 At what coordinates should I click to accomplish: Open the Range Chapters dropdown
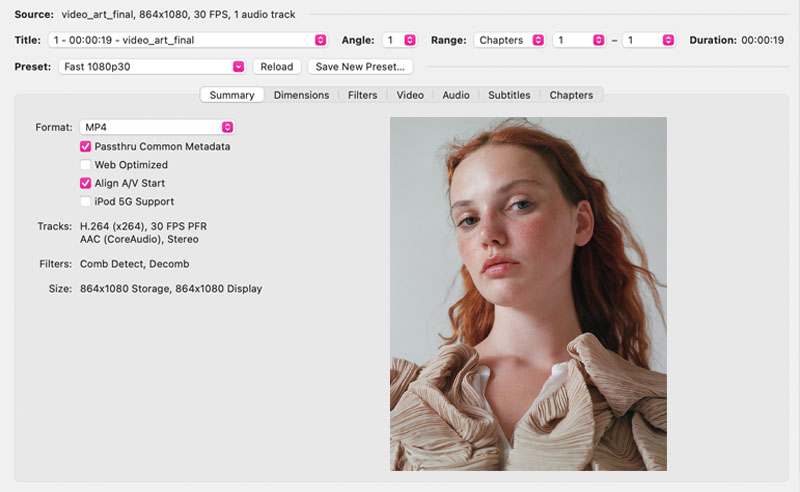pyautogui.click(x=510, y=40)
